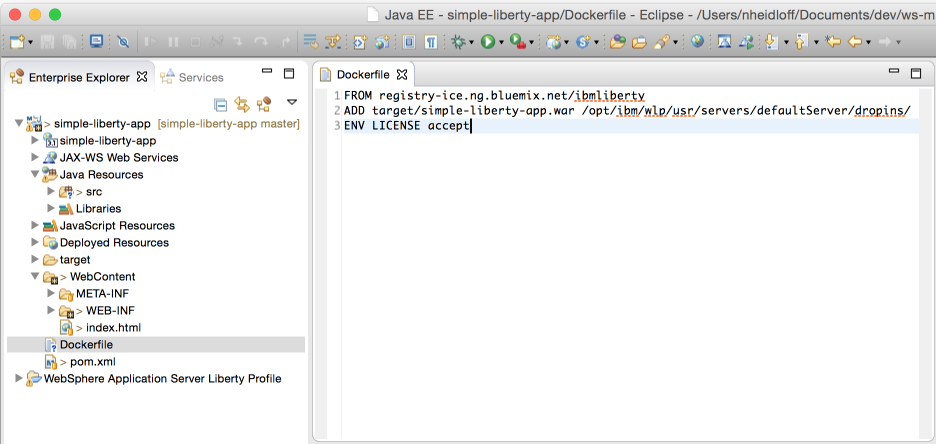The image size is (936, 444).
Task: Open the External Tools dropdown arrow
Action: pos(530,42)
